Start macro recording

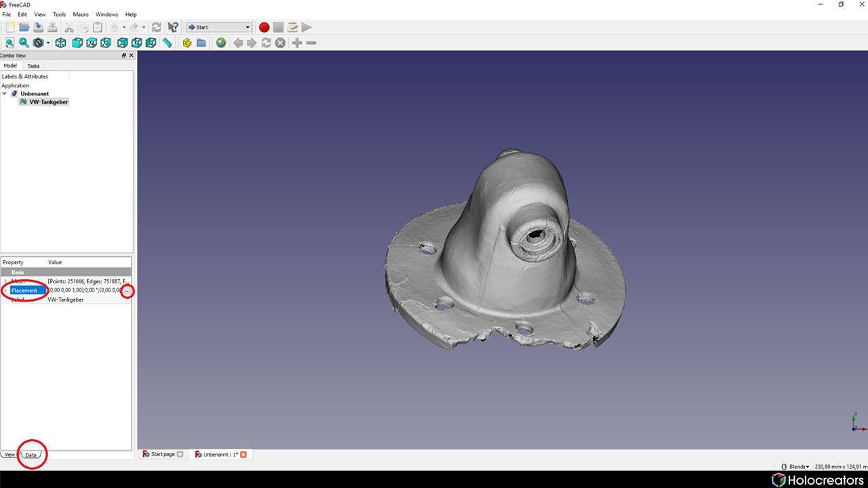[x=264, y=27]
